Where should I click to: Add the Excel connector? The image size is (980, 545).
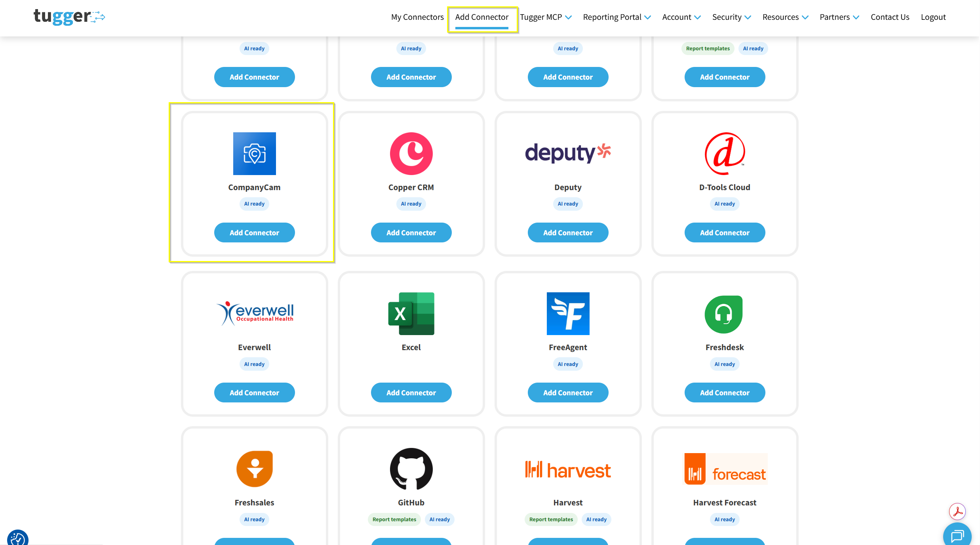pos(411,393)
